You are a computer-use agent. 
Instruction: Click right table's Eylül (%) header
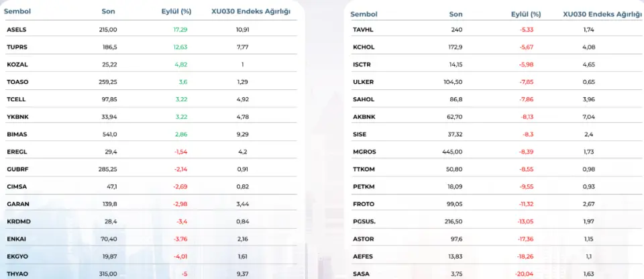pos(525,13)
